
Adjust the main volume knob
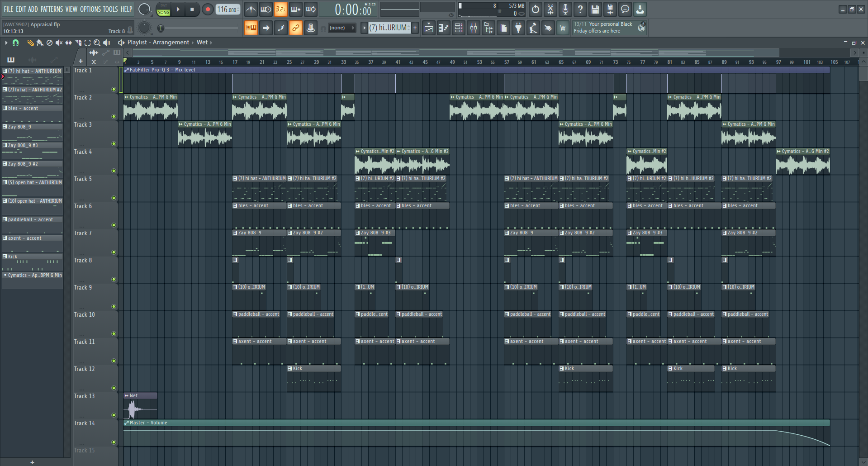coord(144,9)
